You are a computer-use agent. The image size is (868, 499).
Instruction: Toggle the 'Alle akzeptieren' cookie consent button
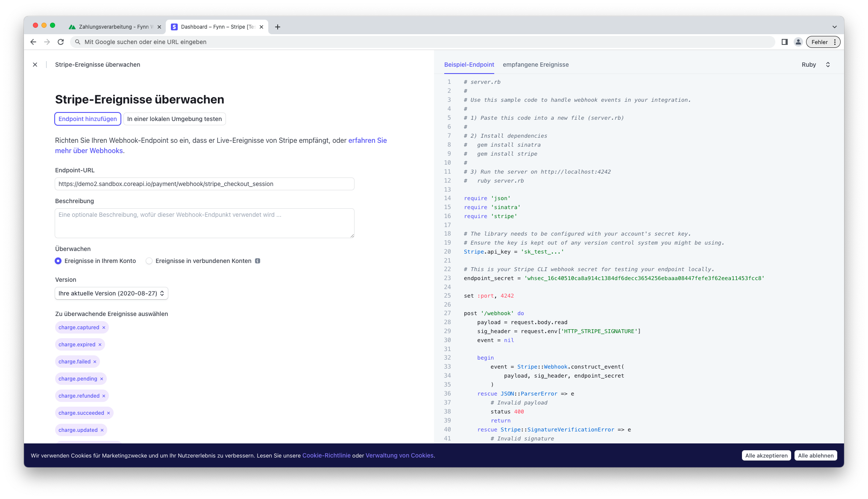pyautogui.click(x=765, y=455)
